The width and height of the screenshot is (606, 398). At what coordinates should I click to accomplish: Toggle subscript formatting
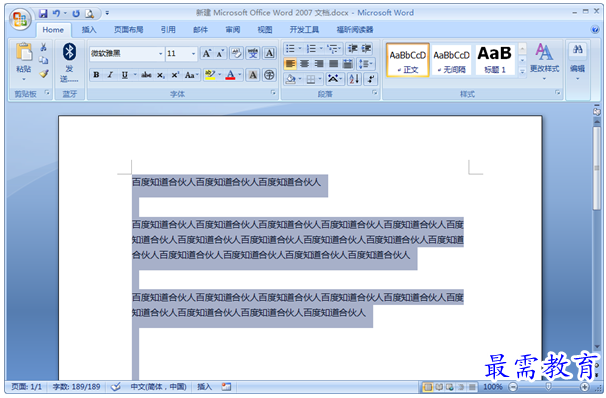[160, 75]
